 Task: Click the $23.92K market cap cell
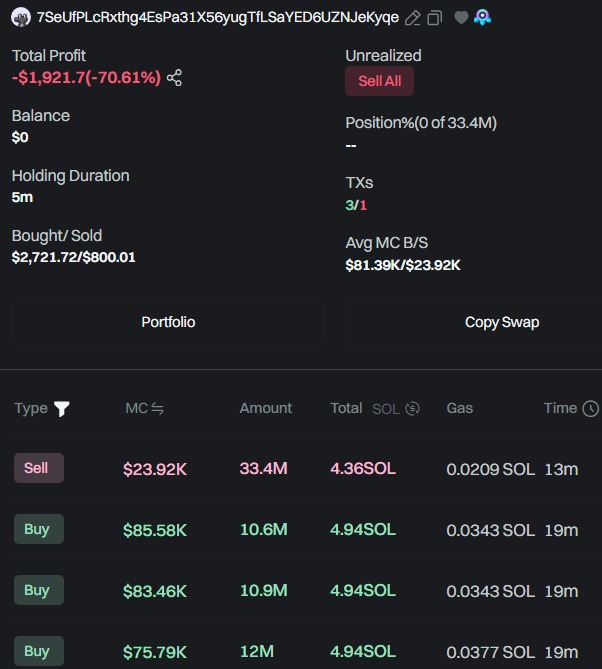155,469
